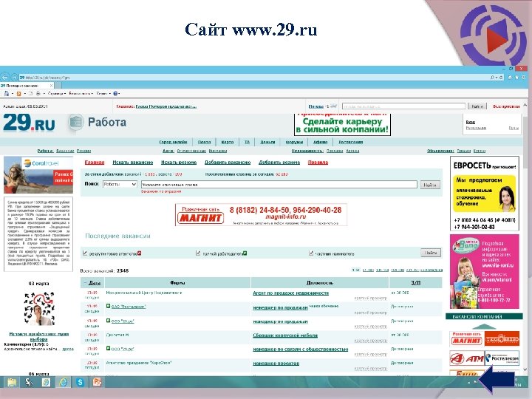Click the Евросеть advertisement banner
Image resolution: width=532 pixels, height=399 pixels.
(484, 194)
